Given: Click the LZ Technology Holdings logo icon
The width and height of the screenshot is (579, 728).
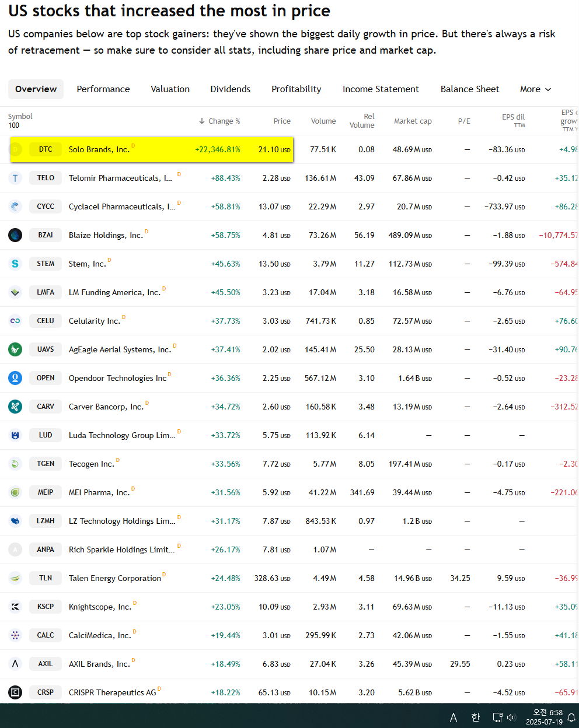Looking at the screenshot, I should [x=15, y=521].
